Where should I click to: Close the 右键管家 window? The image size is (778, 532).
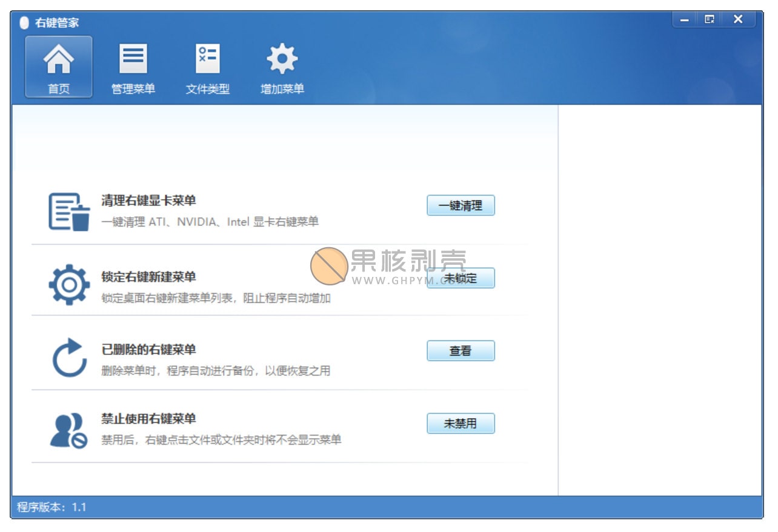737,19
